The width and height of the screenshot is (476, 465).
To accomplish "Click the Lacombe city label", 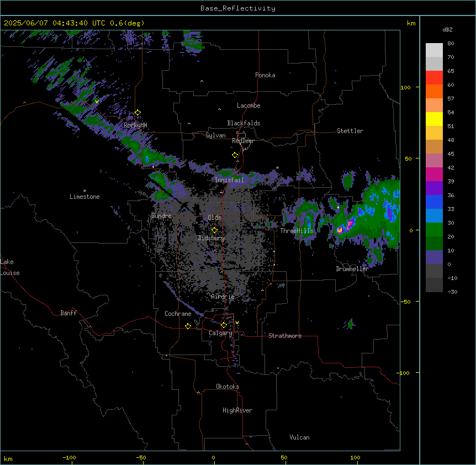I will (248, 105).
